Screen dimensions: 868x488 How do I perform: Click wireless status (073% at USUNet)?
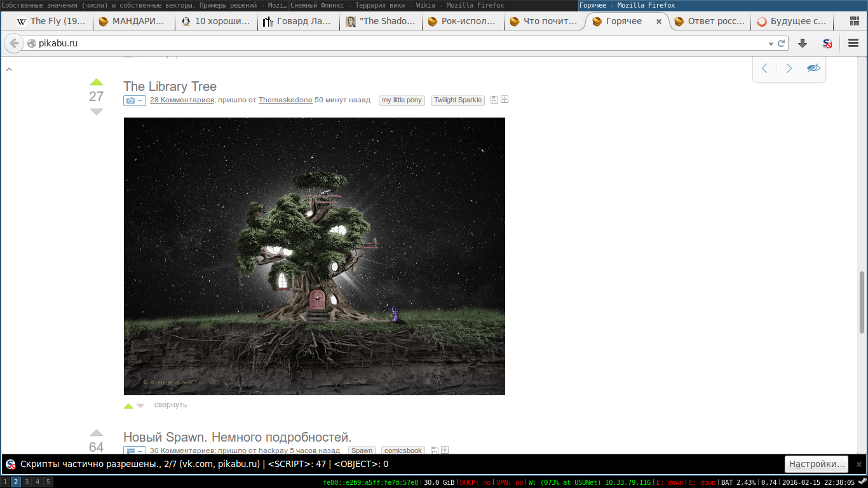click(589, 482)
